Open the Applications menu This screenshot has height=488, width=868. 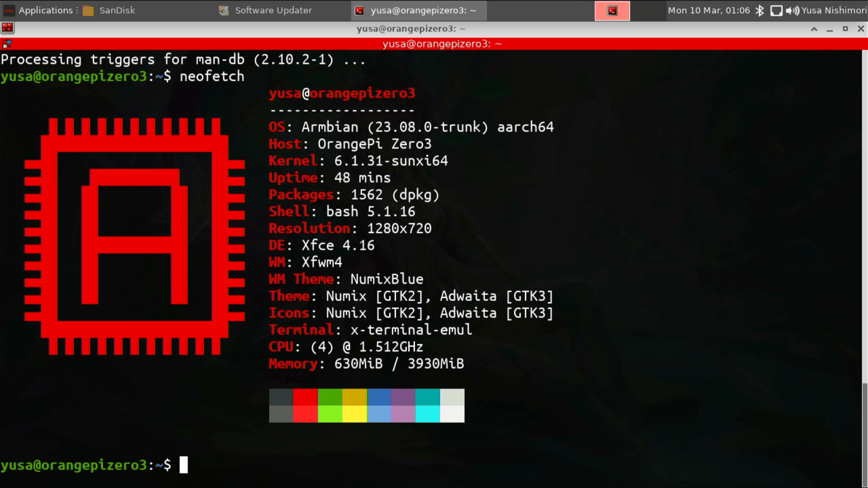point(41,10)
